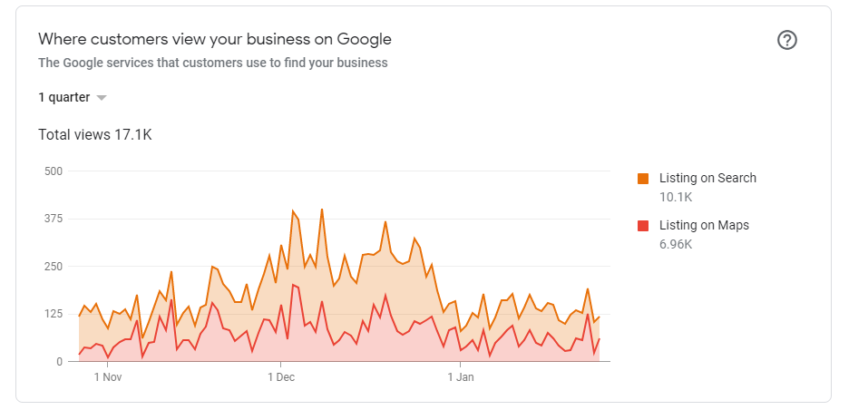Expand the 1 quarter dropdown arrow
The height and width of the screenshot is (410, 868).
[101, 98]
